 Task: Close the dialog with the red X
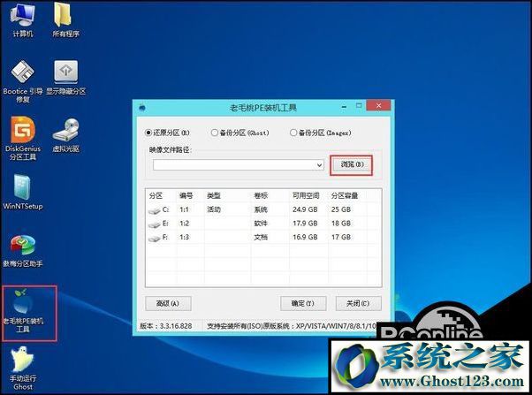coord(378,106)
